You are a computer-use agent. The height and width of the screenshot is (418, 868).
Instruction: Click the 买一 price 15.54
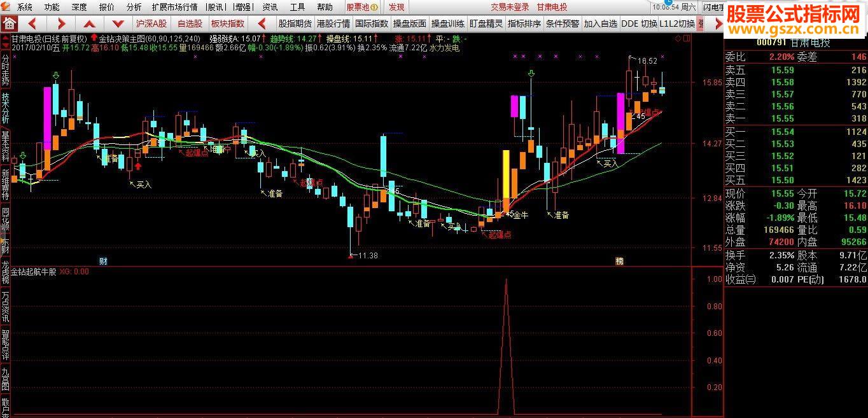click(783, 132)
